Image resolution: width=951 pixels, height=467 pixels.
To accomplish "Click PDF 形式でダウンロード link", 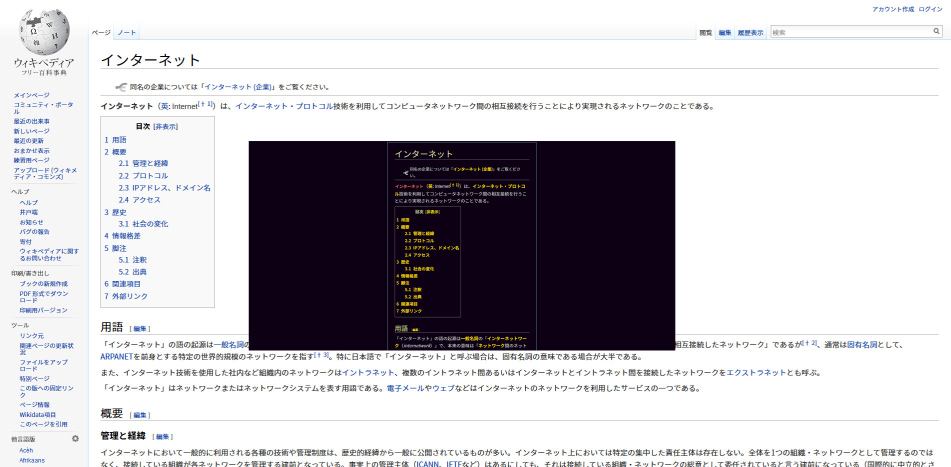I will [x=44, y=297].
